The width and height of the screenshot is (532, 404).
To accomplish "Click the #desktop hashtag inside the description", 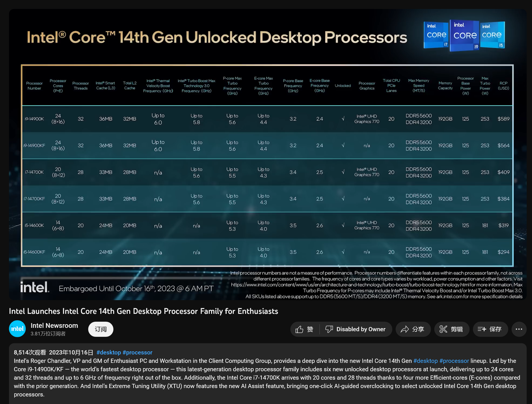I will (x=425, y=361).
